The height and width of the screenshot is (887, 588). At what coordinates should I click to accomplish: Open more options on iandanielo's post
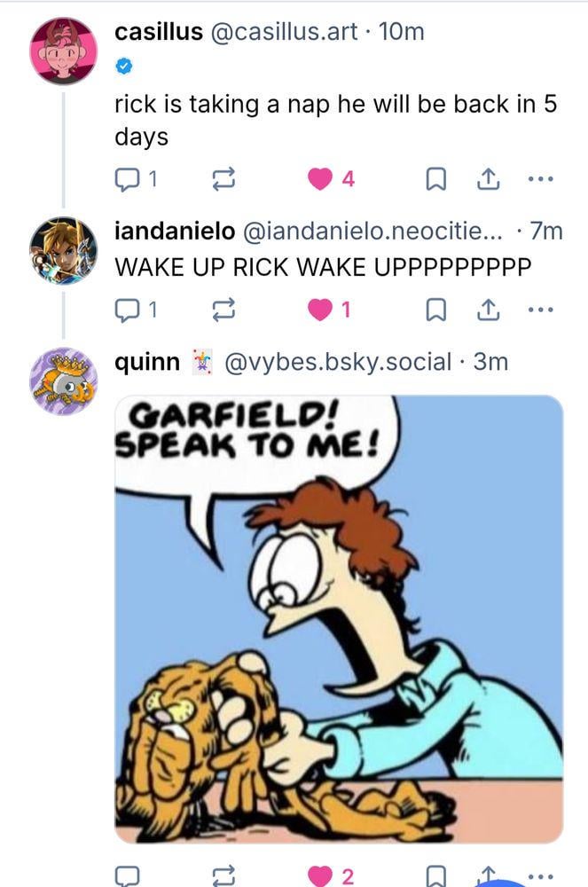[540, 310]
